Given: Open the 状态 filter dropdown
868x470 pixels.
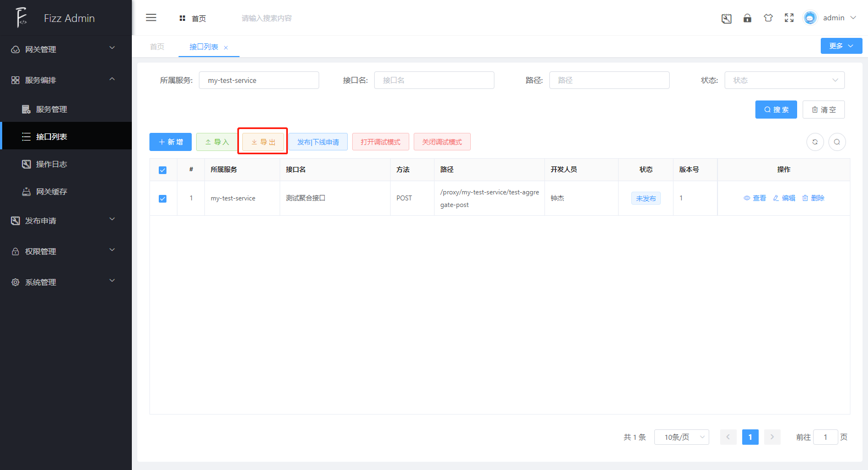Looking at the screenshot, I should 784,80.
